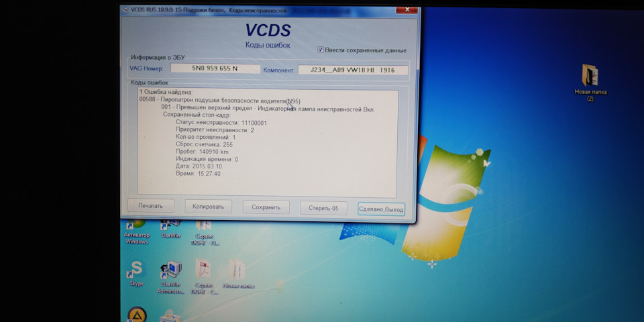The width and height of the screenshot is (644, 322).
Task: Click the VCDS title bar app icon
Action: pyautogui.click(x=124, y=10)
